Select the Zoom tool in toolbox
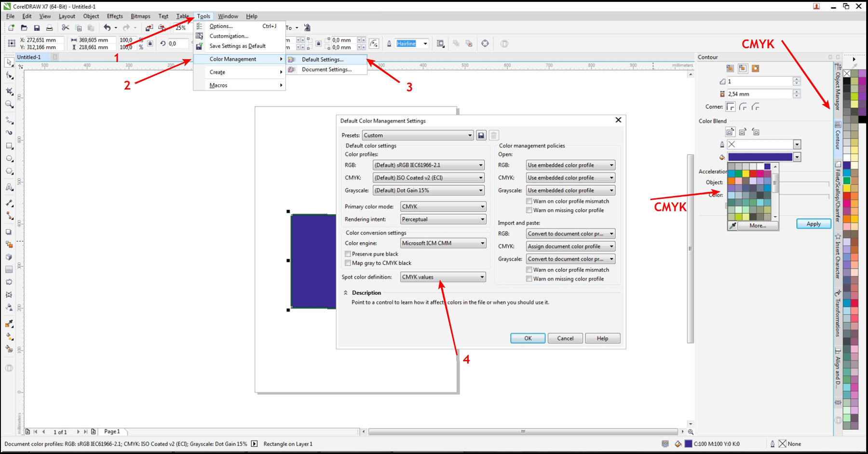This screenshot has width=868, height=454. 9,104
